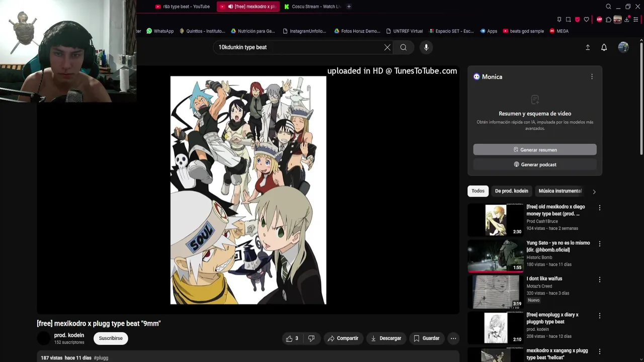Click the Suscribirse button
The height and width of the screenshot is (362, 644).
[x=111, y=338]
